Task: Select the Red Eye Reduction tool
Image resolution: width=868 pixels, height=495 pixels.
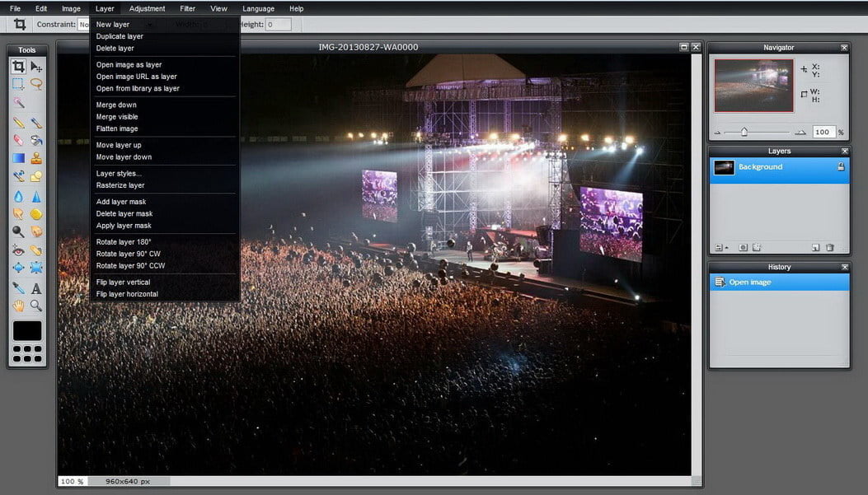Action: pyautogui.click(x=18, y=250)
